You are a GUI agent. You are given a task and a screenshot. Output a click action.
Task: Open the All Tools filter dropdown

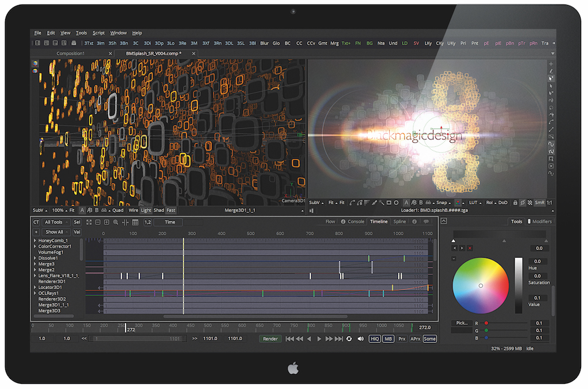point(56,222)
